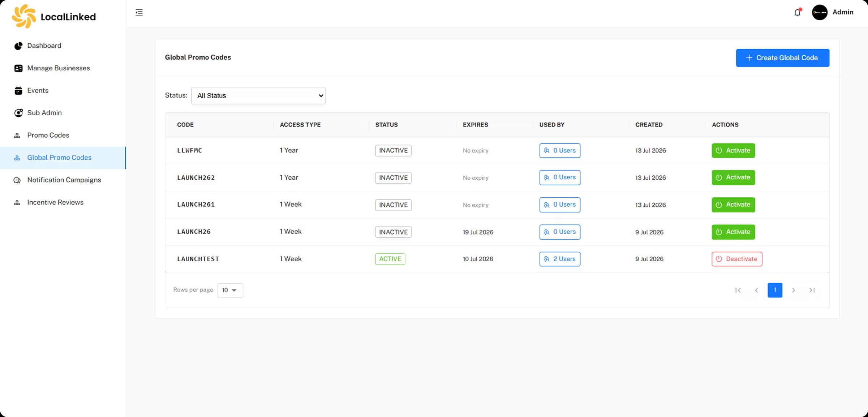View 0 Users for LAUNCH261

[x=560, y=205]
